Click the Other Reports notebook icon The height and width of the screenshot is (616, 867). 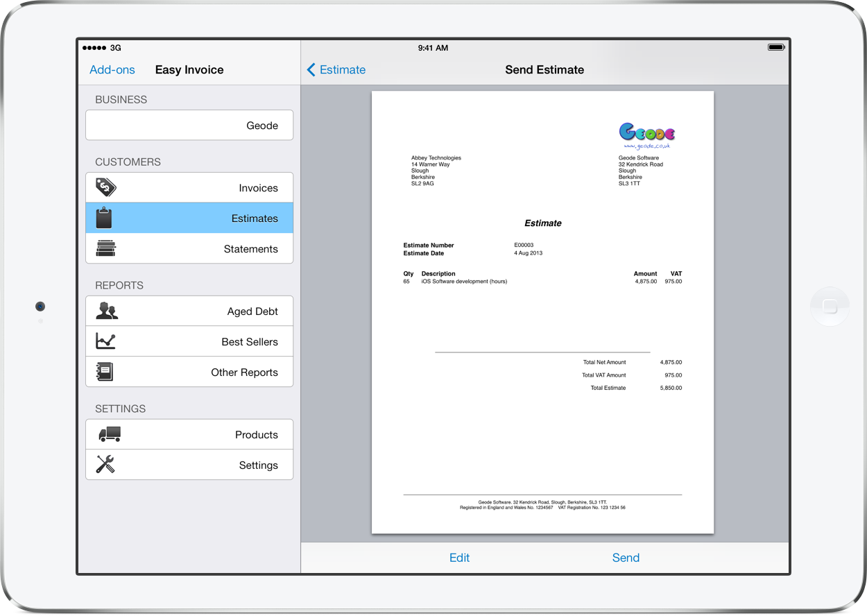click(105, 372)
